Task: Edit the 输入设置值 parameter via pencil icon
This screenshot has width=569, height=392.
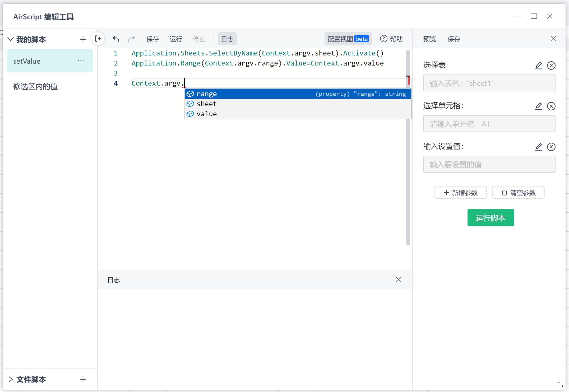Action: 539,147
